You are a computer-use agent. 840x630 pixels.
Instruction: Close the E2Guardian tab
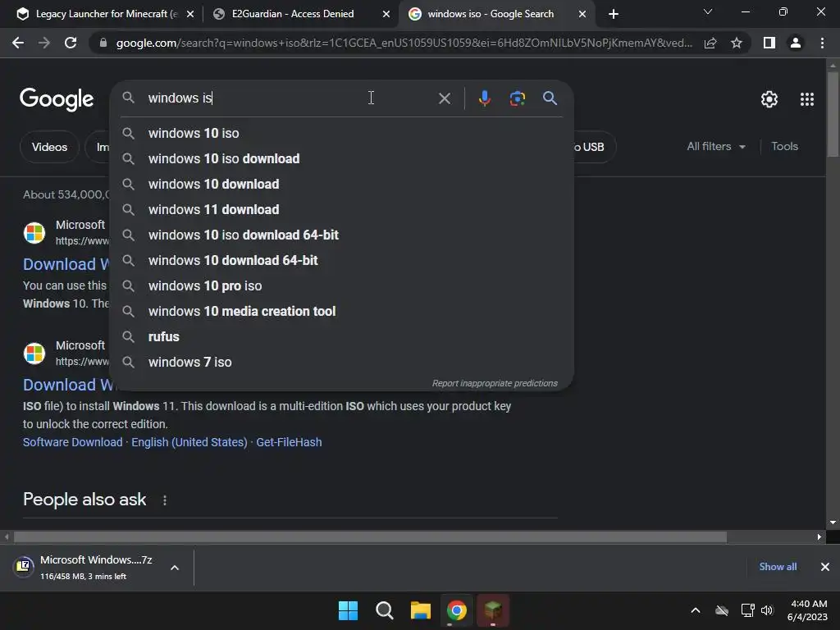click(x=386, y=14)
